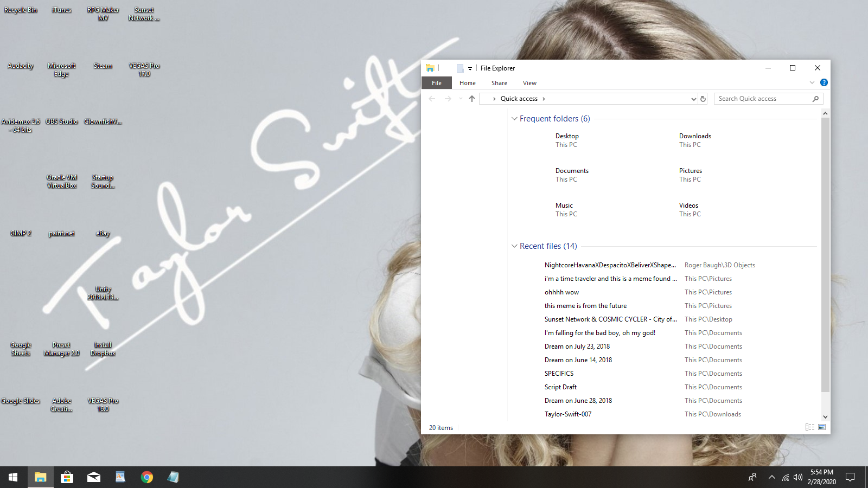The image size is (868, 488).
Task: Show hidden system tray icons
Action: pyautogui.click(x=771, y=477)
